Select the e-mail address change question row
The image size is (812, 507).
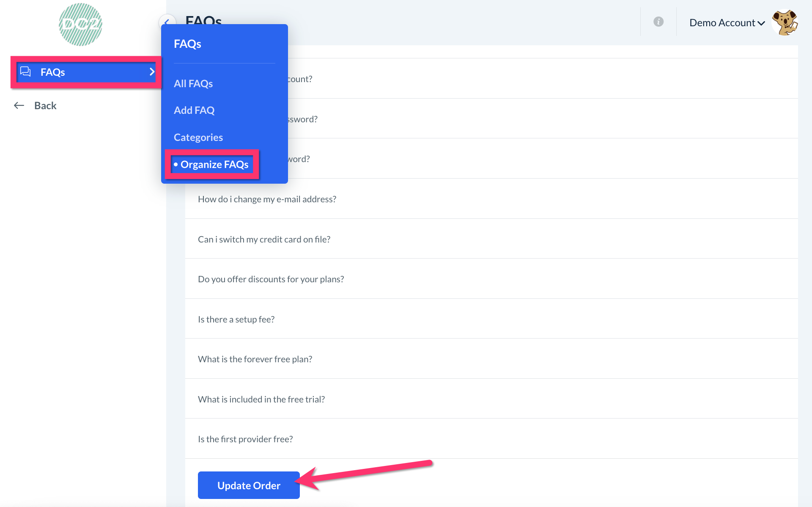pyautogui.click(x=267, y=199)
